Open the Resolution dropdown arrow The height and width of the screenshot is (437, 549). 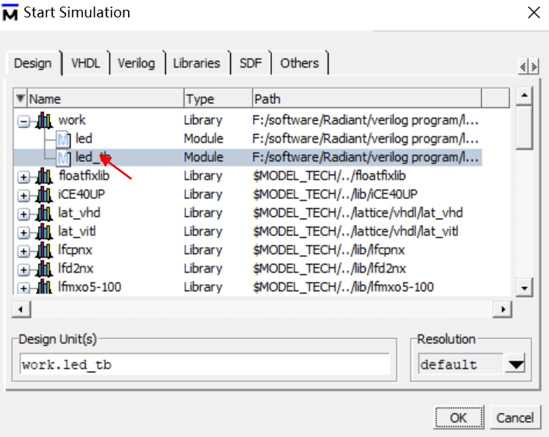click(516, 364)
